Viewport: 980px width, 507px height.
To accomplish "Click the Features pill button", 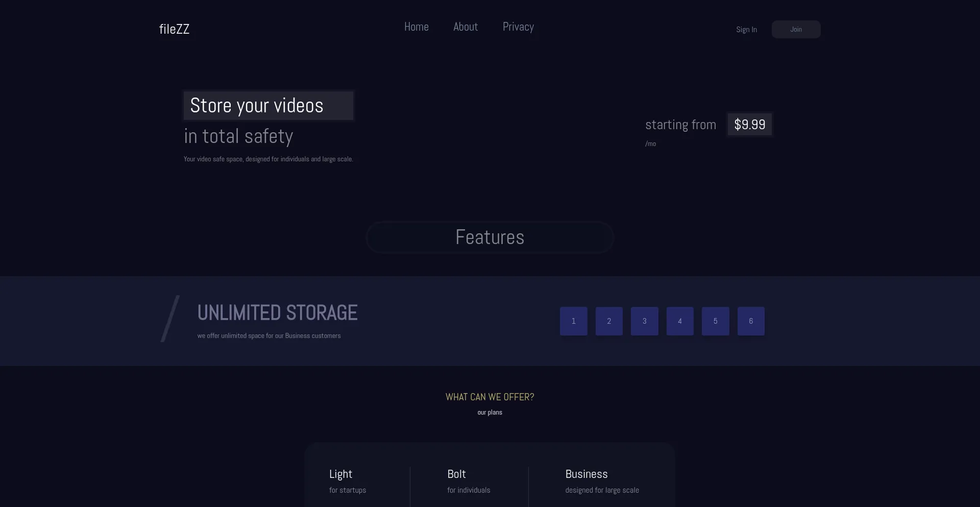I will click(x=489, y=237).
